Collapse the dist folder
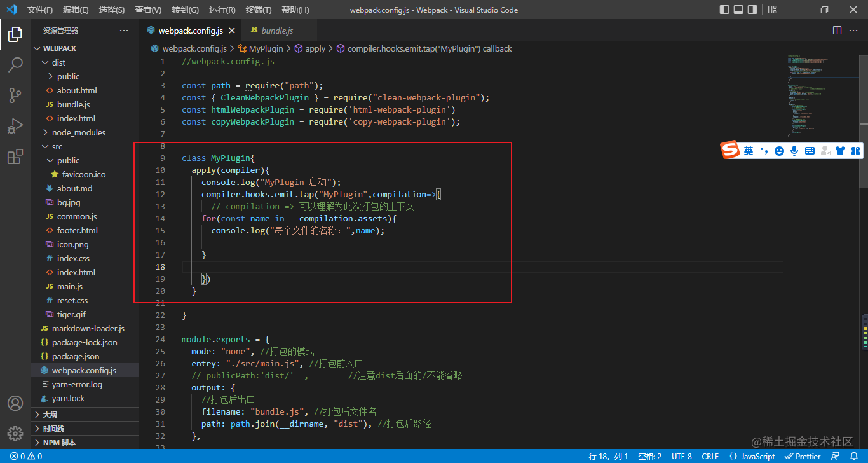This screenshot has width=868, height=463. click(85, 62)
